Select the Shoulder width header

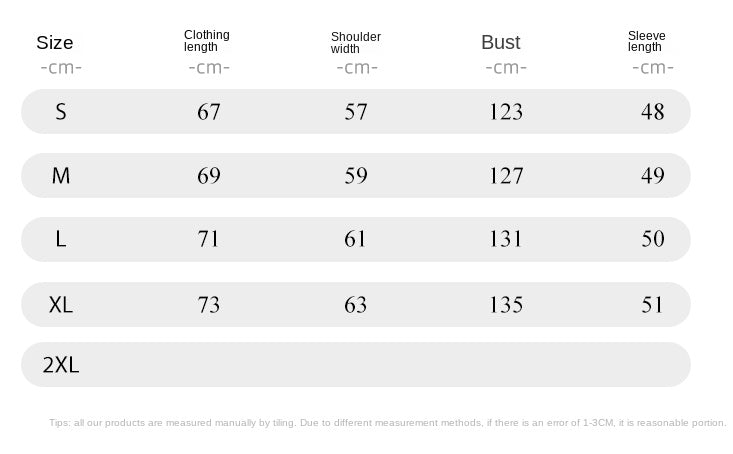(356, 43)
